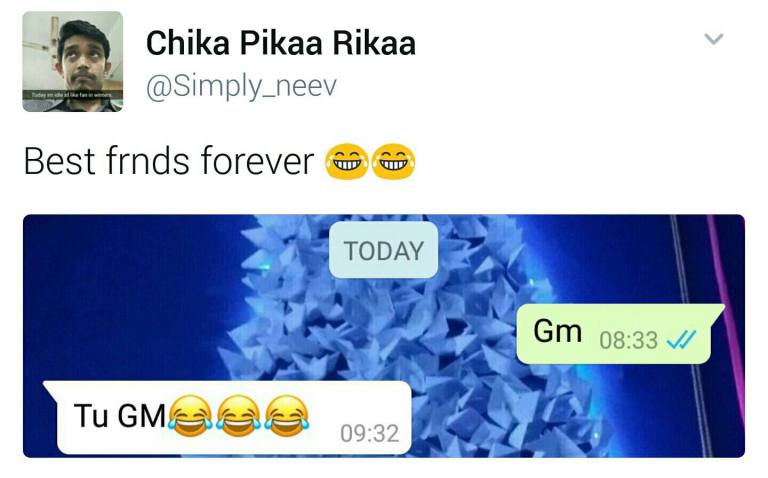Click the 09:32 timestamp on the received message
Viewport: 768px width, 478px height.
(370, 433)
